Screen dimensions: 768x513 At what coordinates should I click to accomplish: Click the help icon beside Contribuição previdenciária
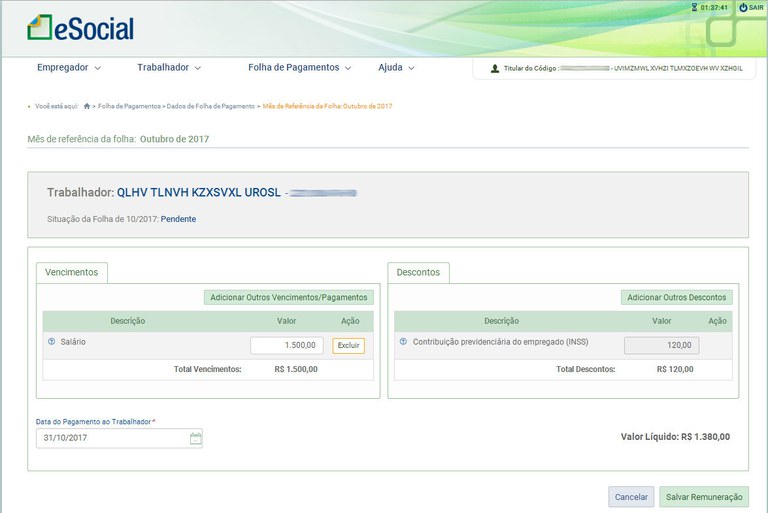(403, 342)
